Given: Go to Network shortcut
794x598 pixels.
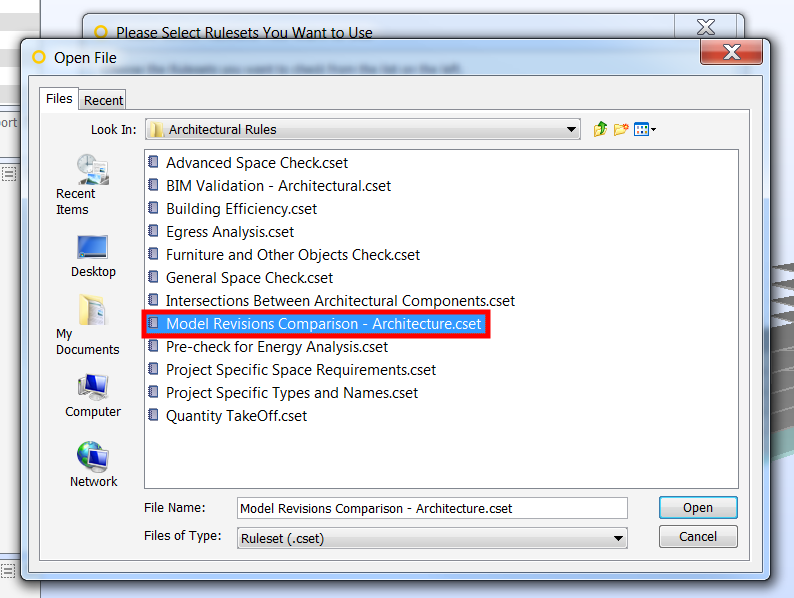Looking at the screenshot, I should (93, 464).
